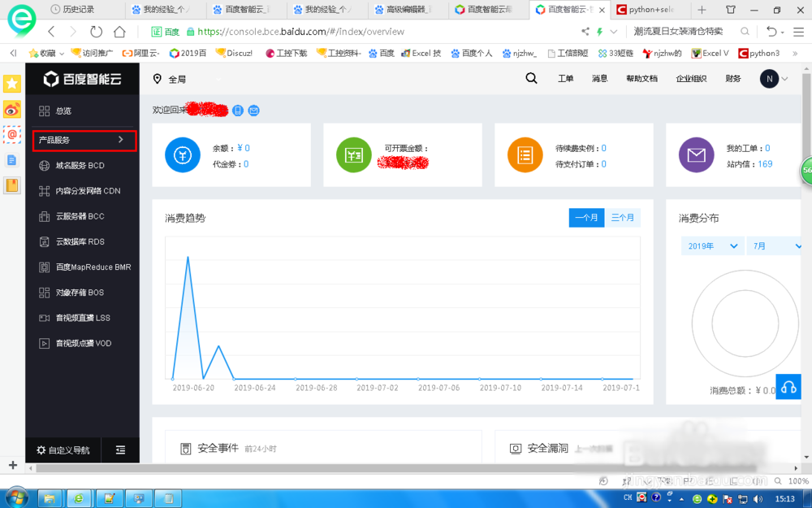Switch to the 高级编辑器 tab
The height and width of the screenshot is (508, 812).
coord(408,9)
